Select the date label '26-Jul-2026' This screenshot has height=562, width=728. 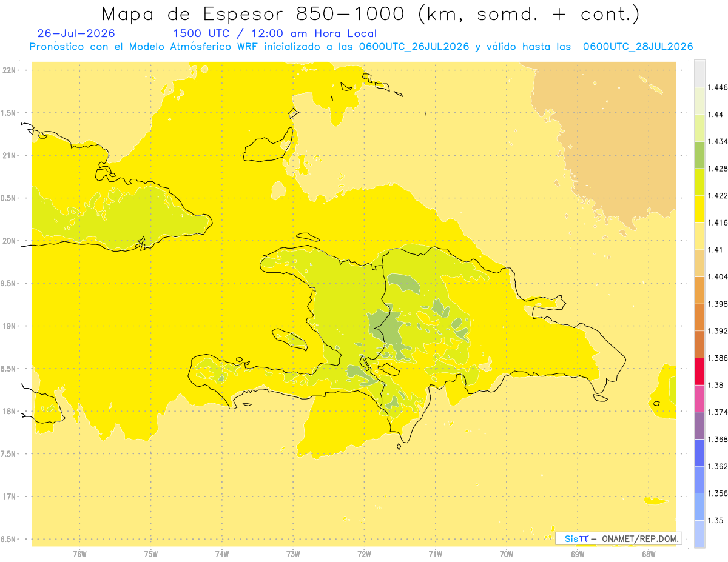tap(76, 33)
